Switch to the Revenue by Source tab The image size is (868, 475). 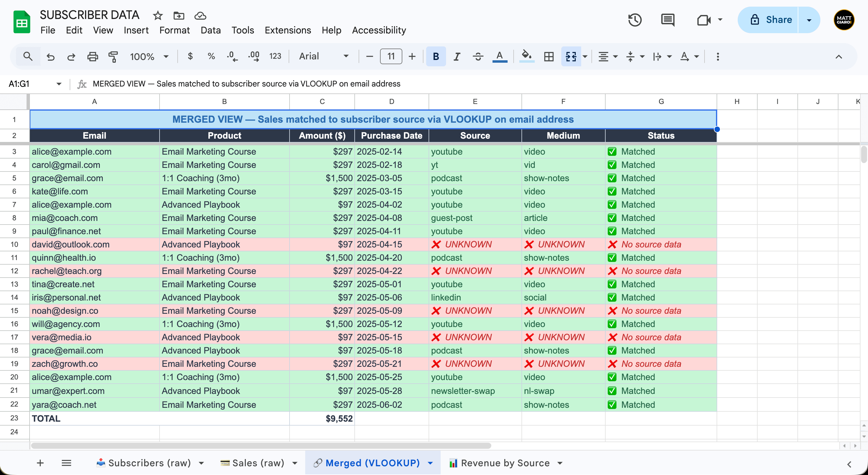[x=505, y=463]
